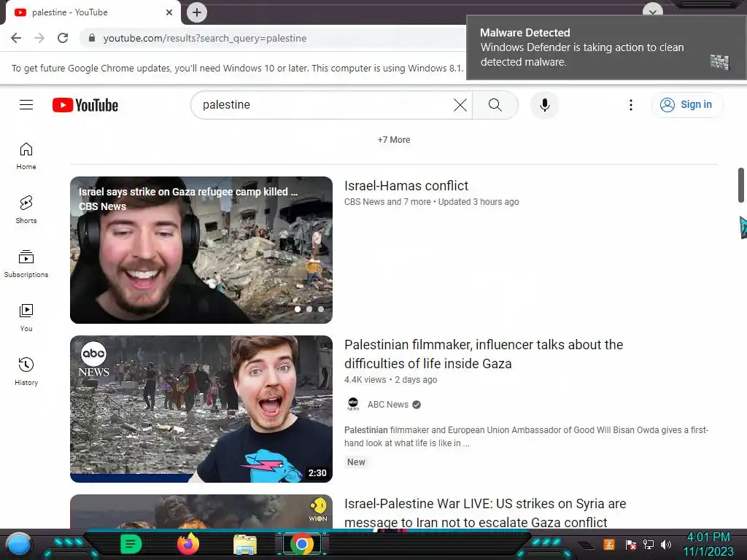Screen dimensions: 747x560
Task: Open the Windows Start orb
Action: pos(19,544)
